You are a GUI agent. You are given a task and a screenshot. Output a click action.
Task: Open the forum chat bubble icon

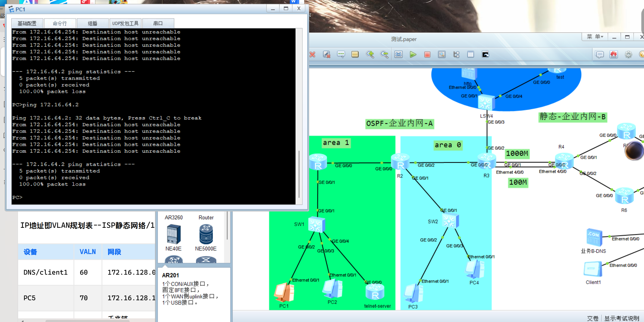[x=600, y=54]
